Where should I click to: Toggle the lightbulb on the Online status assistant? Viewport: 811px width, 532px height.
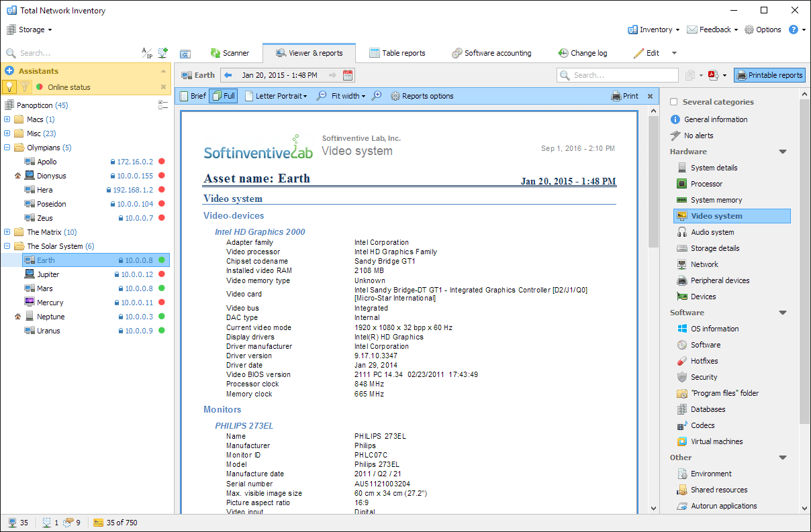click(9, 87)
